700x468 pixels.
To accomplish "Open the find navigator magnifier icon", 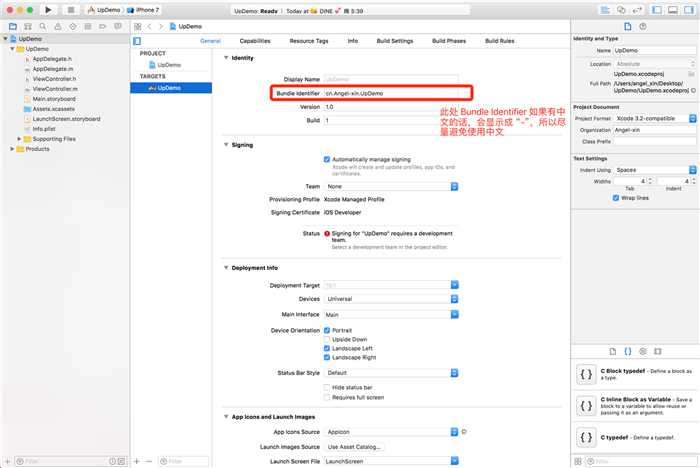I will click(x=43, y=27).
